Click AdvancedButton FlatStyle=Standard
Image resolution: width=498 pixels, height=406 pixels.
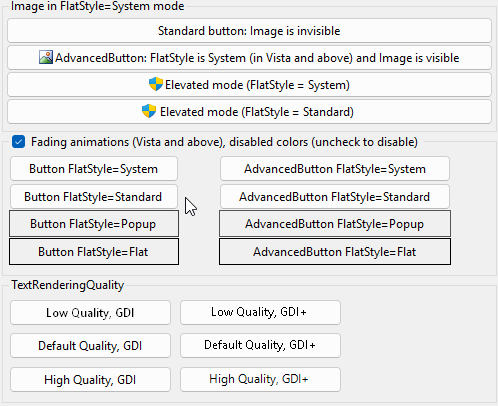click(335, 197)
